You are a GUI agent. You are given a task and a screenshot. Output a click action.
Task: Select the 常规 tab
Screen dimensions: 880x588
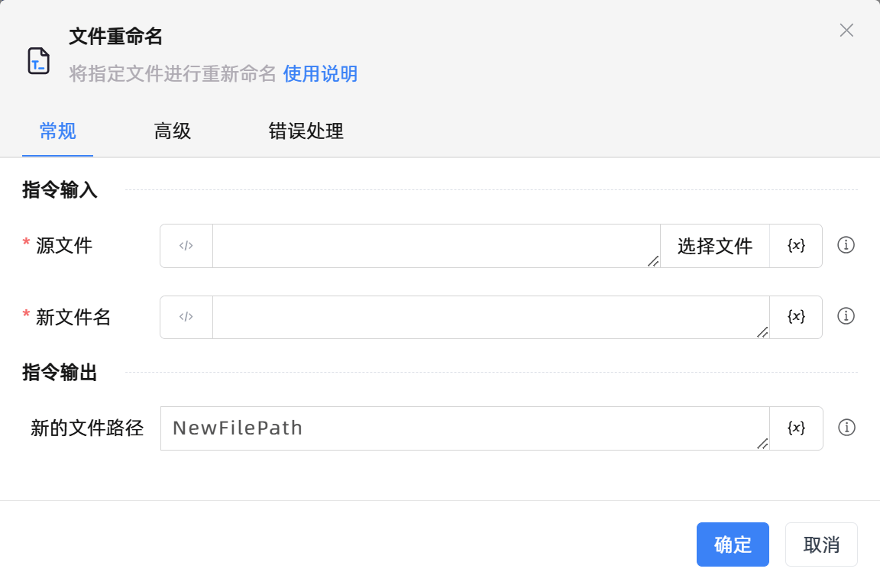(x=57, y=131)
